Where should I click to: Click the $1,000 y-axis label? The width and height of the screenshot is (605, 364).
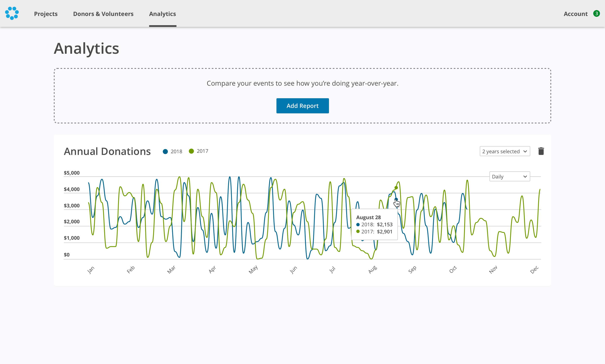coord(72,238)
